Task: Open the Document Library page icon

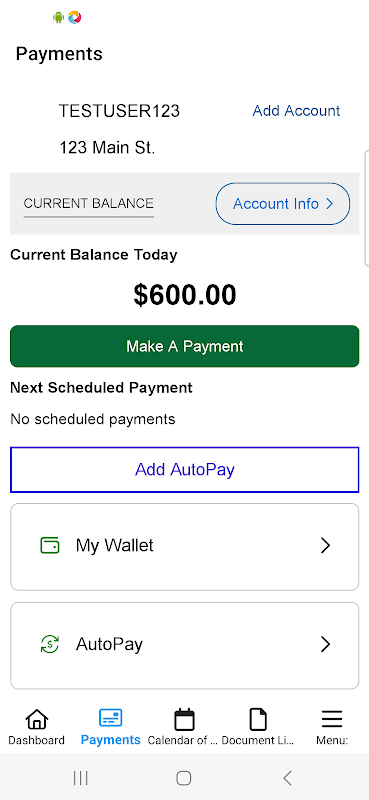Action: (258, 719)
